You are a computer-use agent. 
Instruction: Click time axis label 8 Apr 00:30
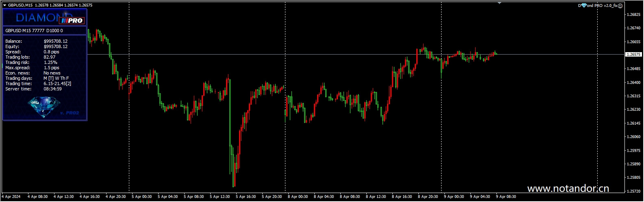(298, 197)
